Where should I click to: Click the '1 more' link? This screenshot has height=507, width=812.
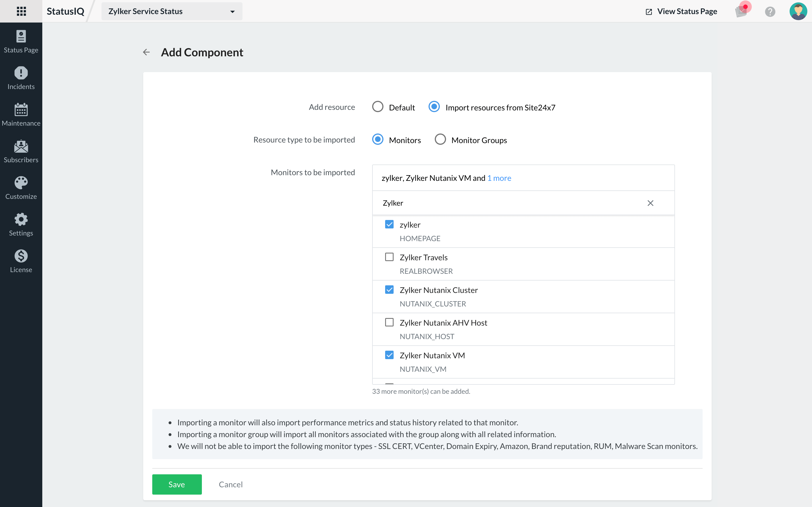[499, 178]
